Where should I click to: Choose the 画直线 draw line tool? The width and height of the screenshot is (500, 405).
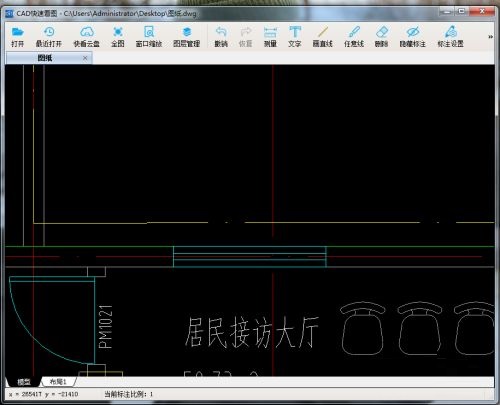pos(323,36)
